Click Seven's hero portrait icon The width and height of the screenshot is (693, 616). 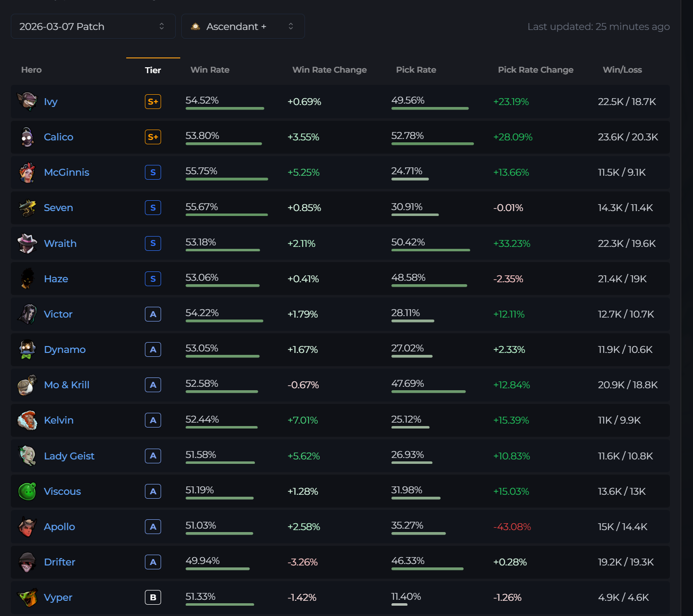[x=27, y=208]
